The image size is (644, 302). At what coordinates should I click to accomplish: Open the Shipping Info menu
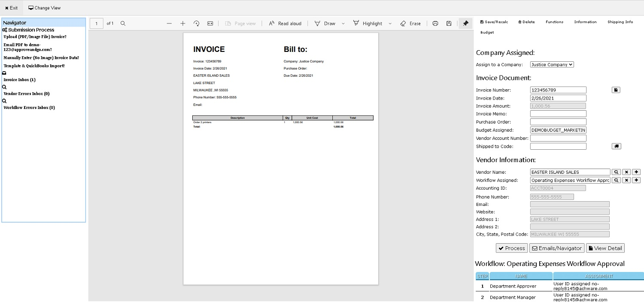pos(620,22)
